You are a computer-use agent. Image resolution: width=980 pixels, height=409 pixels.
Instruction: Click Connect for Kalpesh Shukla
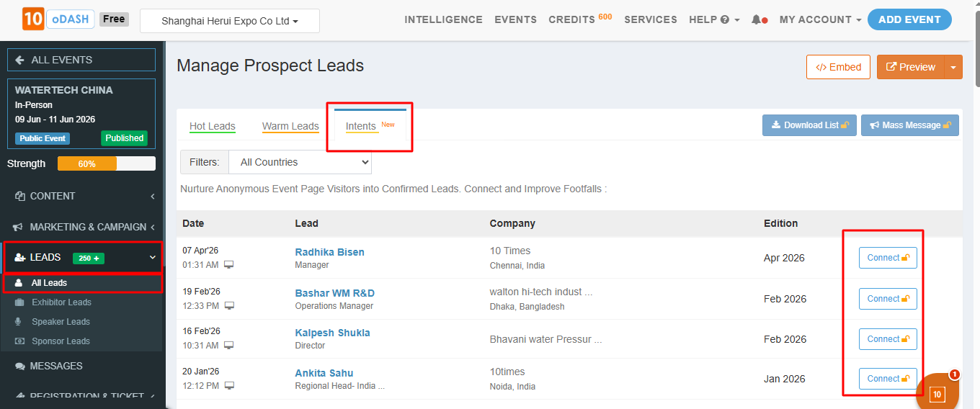click(888, 339)
